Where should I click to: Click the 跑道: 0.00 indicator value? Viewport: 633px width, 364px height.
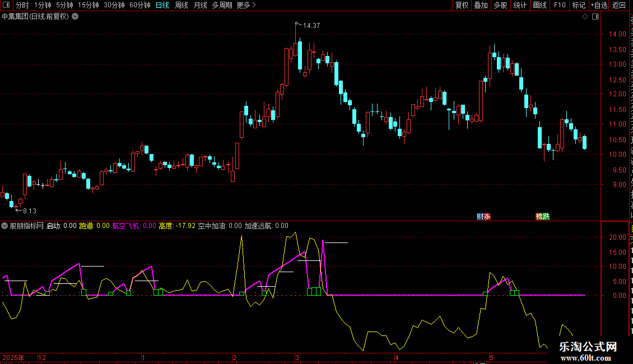click(x=94, y=226)
